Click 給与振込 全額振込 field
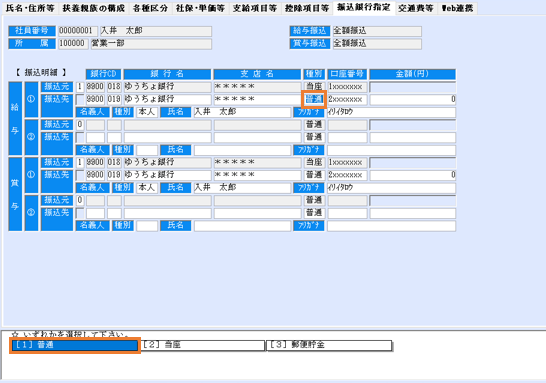Screen dimensions: 546x383 (x=377, y=31)
